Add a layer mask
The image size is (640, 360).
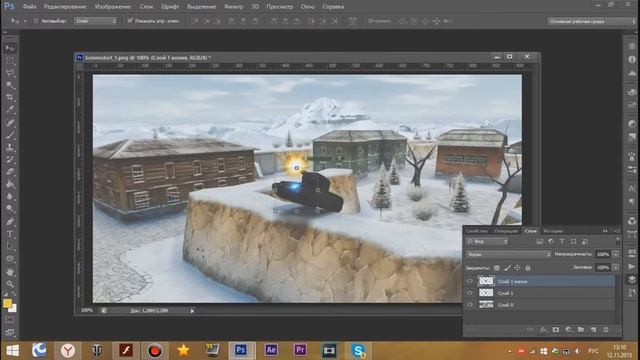[x=556, y=330]
